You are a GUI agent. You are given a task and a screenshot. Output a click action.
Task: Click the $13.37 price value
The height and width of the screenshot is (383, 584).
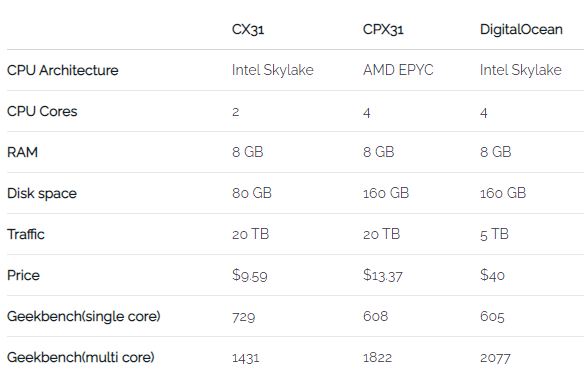(x=383, y=275)
